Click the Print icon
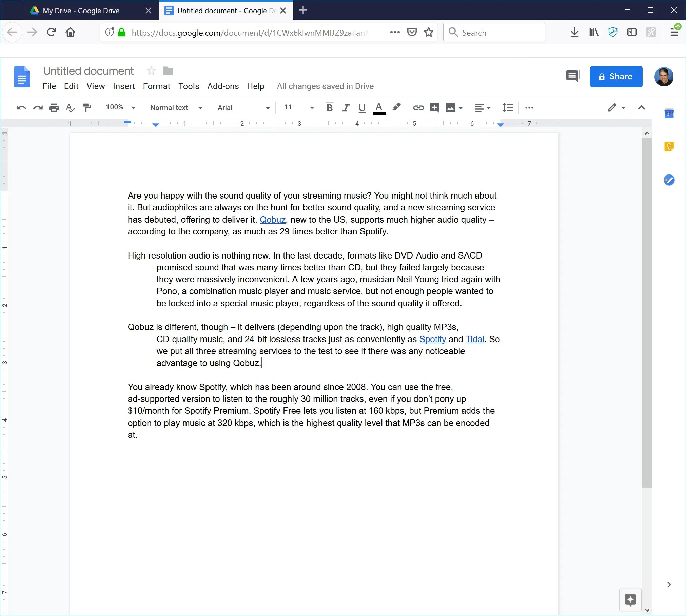Viewport: 686px width, 616px height. coord(54,108)
